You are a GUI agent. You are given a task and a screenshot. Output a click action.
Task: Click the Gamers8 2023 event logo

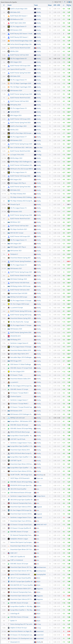click(9, 112)
